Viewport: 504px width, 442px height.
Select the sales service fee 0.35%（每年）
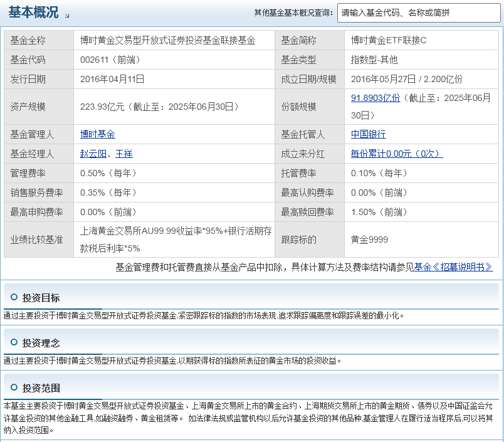pyautogui.click(x=108, y=193)
